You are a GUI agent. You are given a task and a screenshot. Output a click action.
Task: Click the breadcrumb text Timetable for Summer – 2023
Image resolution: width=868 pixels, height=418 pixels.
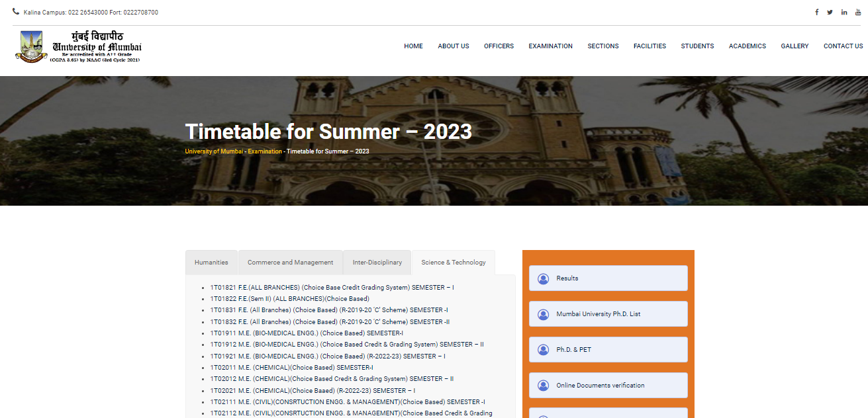pyautogui.click(x=328, y=151)
